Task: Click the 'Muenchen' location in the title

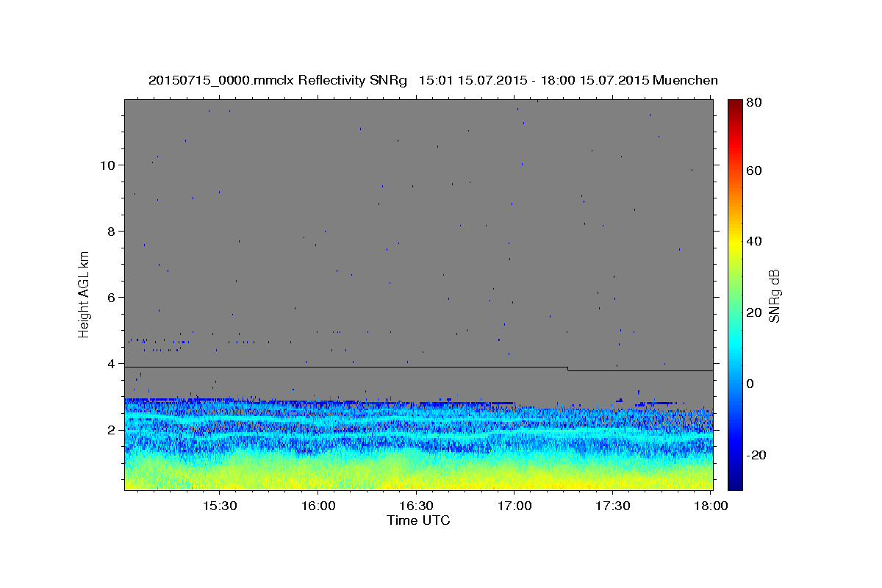Action: point(685,79)
